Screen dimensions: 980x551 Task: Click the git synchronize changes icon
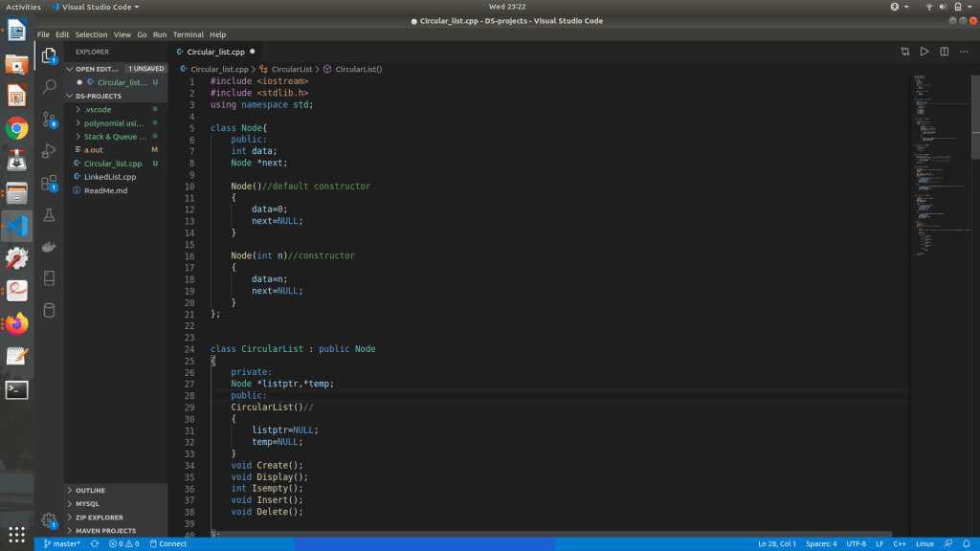coord(94,543)
